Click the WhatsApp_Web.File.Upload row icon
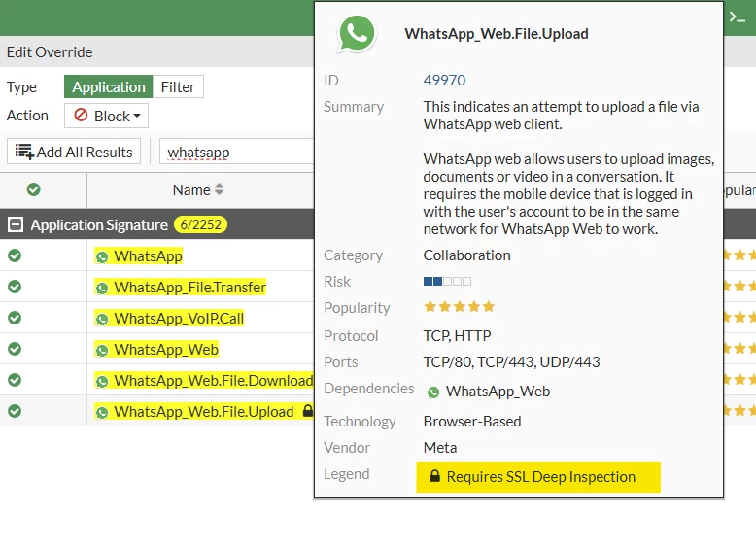The image size is (756, 545). pos(102,413)
